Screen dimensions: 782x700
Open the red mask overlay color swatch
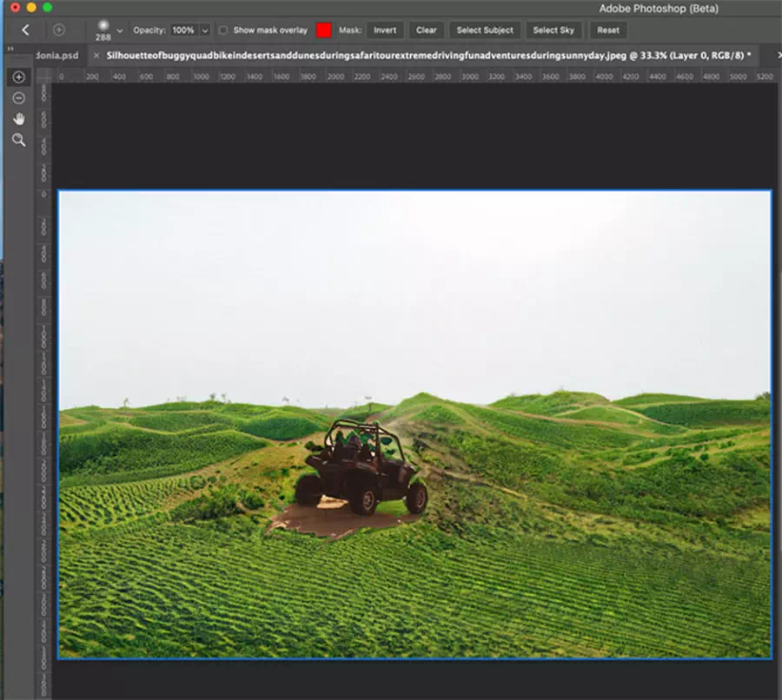tap(324, 30)
